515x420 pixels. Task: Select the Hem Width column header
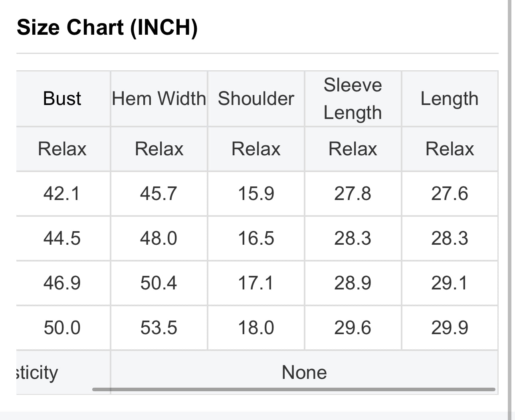(159, 99)
